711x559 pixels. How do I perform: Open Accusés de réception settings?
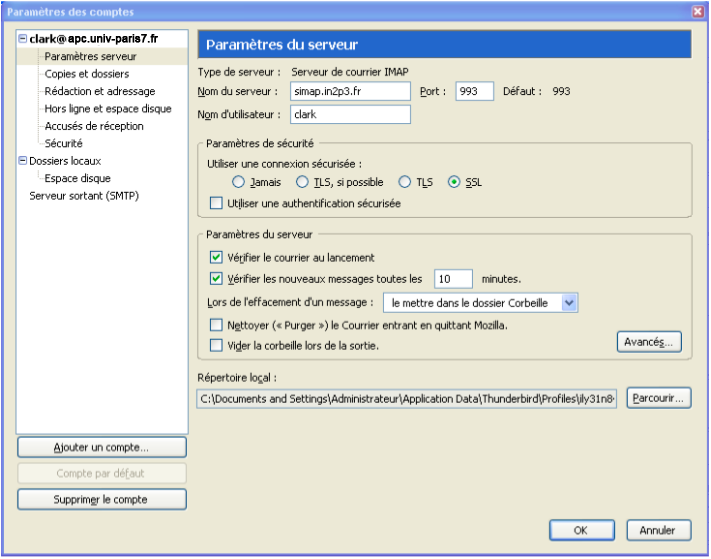click(94, 126)
